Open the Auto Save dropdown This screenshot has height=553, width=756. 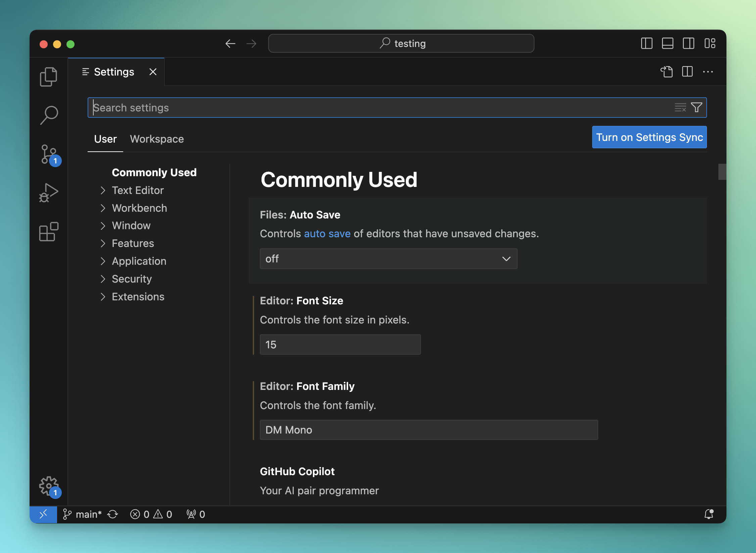tap(388, 259)
